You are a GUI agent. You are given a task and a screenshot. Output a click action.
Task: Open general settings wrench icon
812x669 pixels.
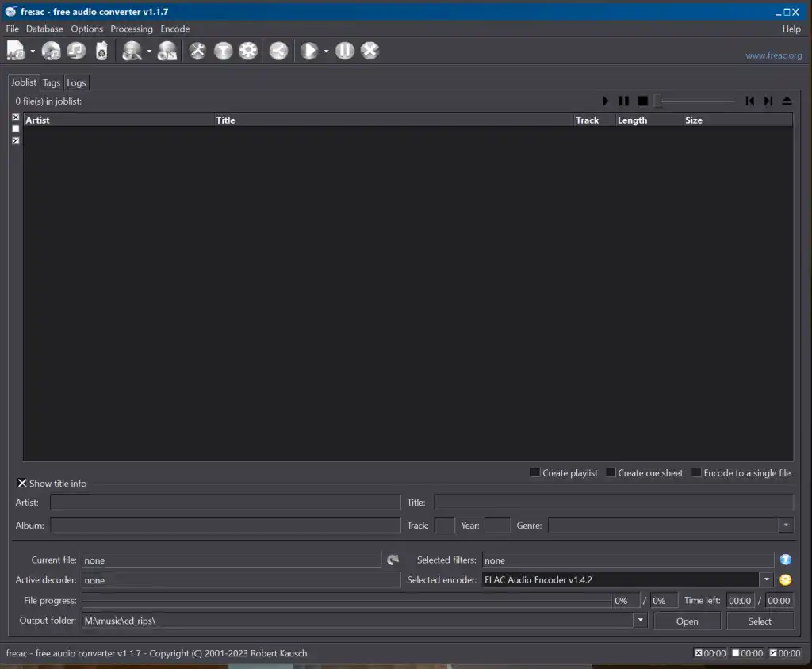pos(197,51)
